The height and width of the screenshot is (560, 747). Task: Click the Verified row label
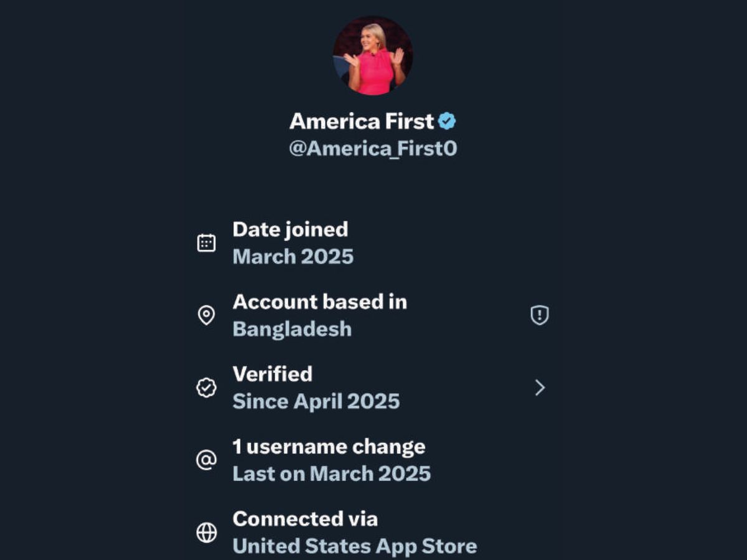pyautogui.click(x=273, y=374)
